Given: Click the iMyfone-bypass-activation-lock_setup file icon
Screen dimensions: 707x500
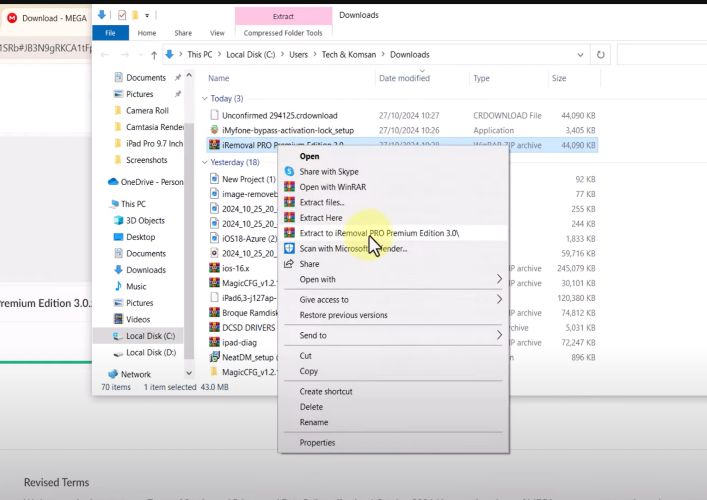Looking at the screenshot, I should [x=214, y=130].
